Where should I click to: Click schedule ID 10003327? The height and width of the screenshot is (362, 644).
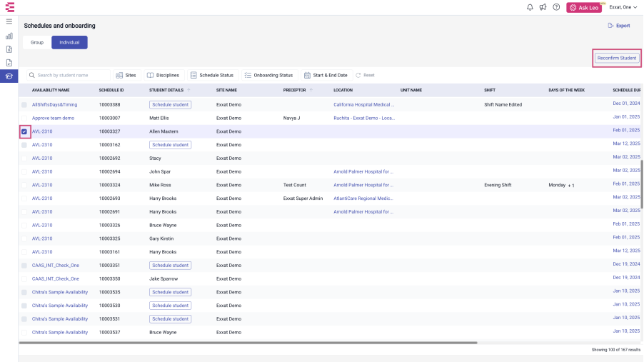pyautogui.click(x=110, y=131)
